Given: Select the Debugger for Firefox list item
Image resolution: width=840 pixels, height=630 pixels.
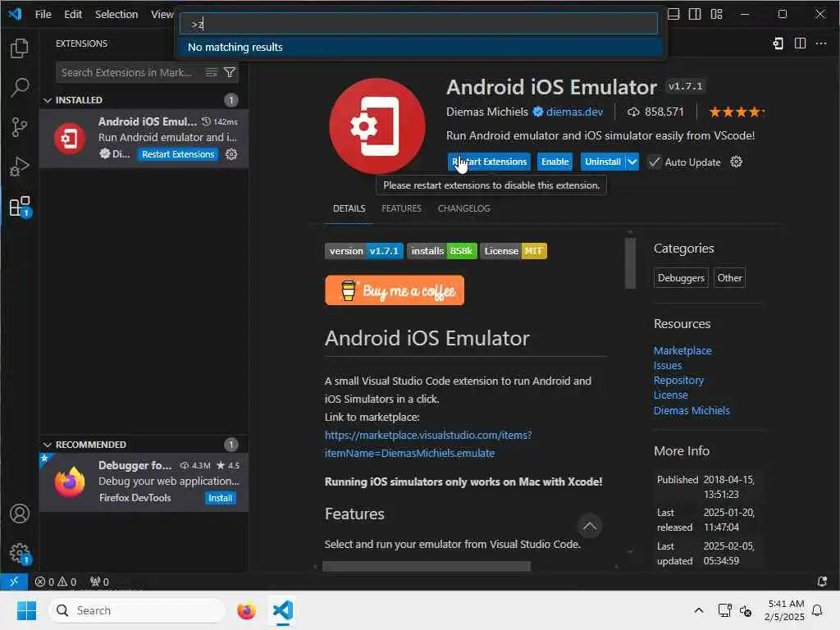Looking at the screenshot, I should (144, 482).
